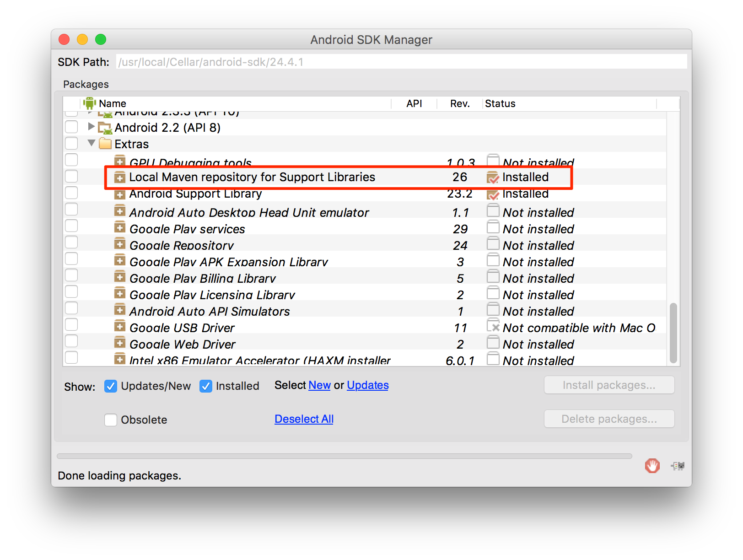Select Android Auto Desktop Head Unit emulator row
The height and width of the screenshot is (560, 743).
point(364,210)
